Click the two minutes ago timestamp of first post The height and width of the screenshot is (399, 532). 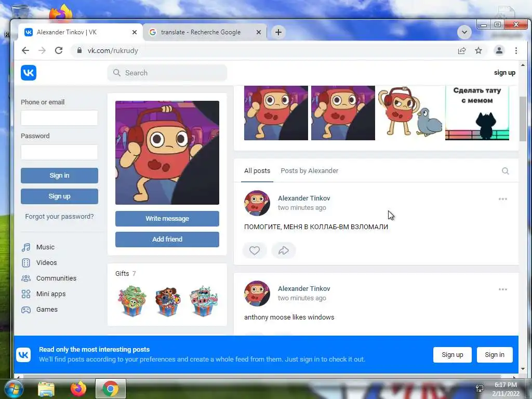302,208
